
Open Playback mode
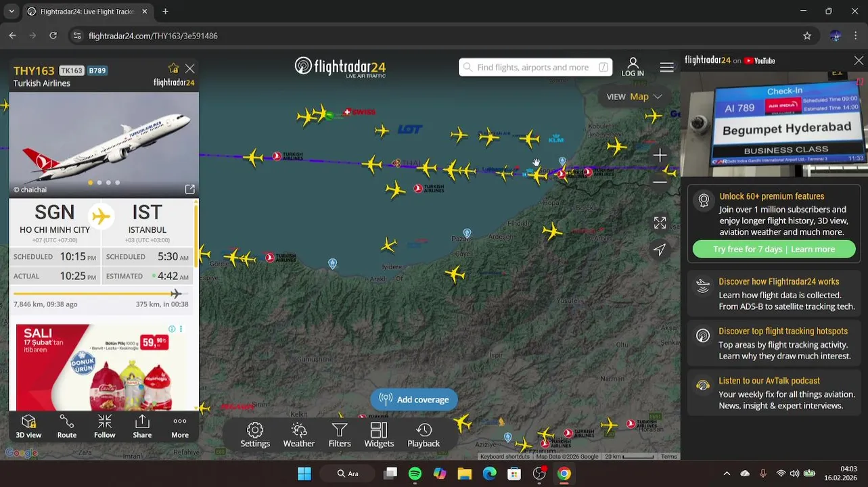[424, 435]
